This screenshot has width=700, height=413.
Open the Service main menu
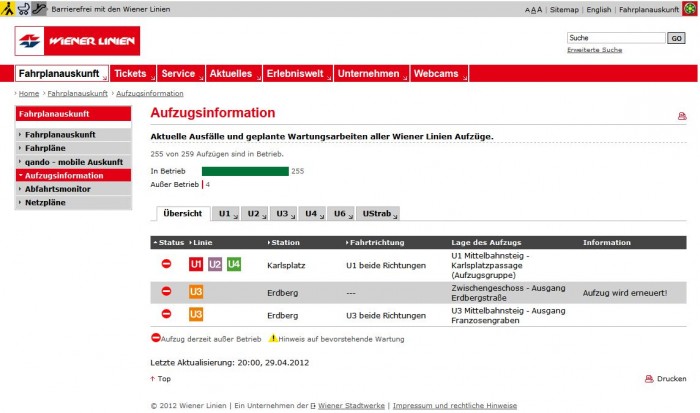coord(181,74)
